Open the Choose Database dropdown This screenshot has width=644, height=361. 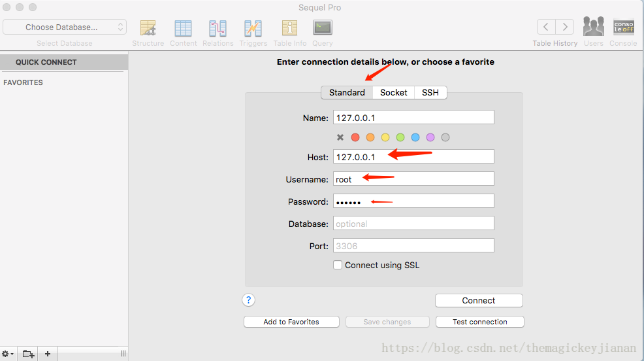click(x=65, y=27)
